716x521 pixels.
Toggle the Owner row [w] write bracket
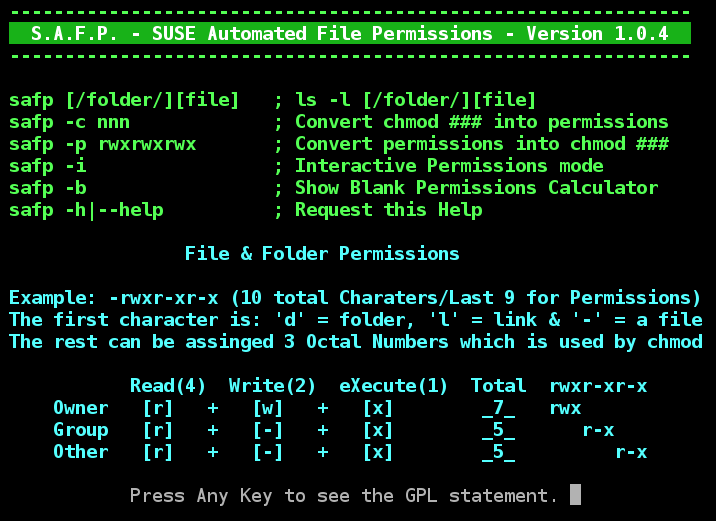(268, 408)
